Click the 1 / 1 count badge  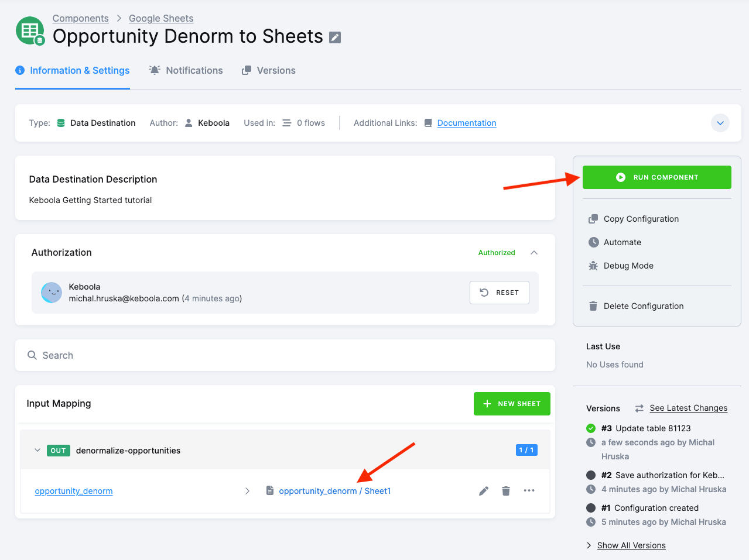(526, 450)
